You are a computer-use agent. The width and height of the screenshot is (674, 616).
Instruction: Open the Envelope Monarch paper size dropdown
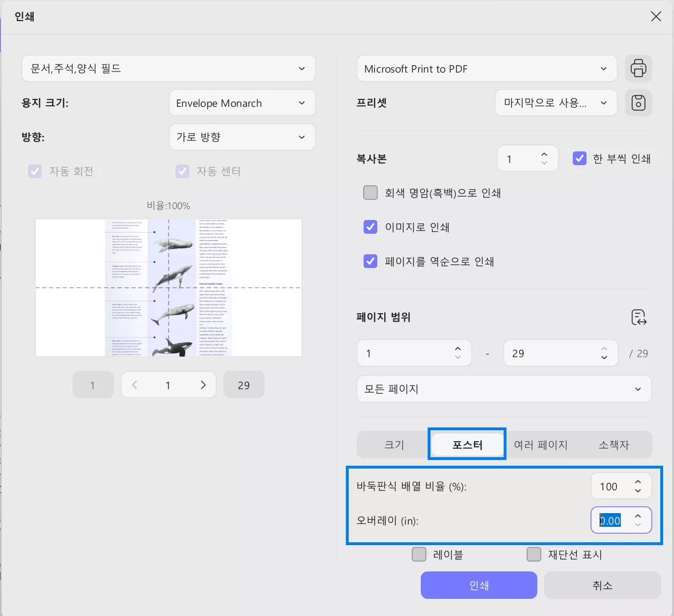pyautogui.click(x=242, y=103)
